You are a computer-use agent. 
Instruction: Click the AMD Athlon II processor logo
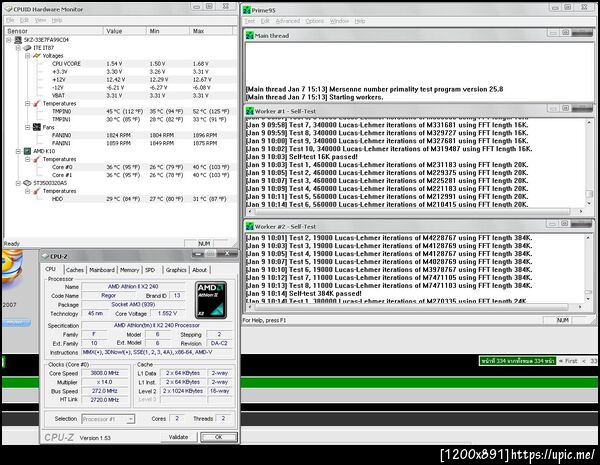[x=211, y=300]
